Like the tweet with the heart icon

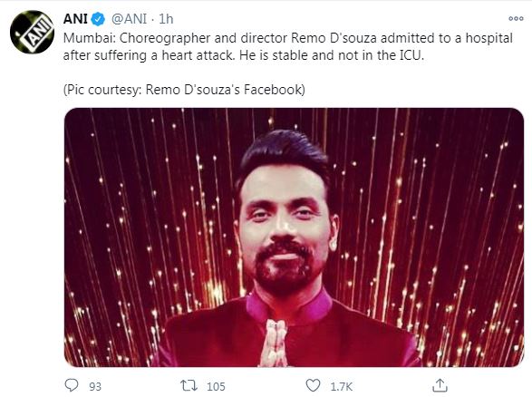coord(313,386)
